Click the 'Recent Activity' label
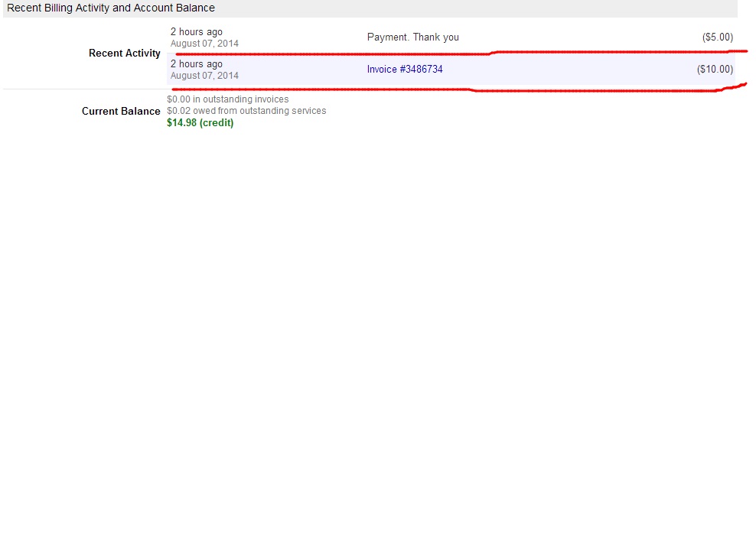Screen dimensions: 756x552 click(125, 54)
